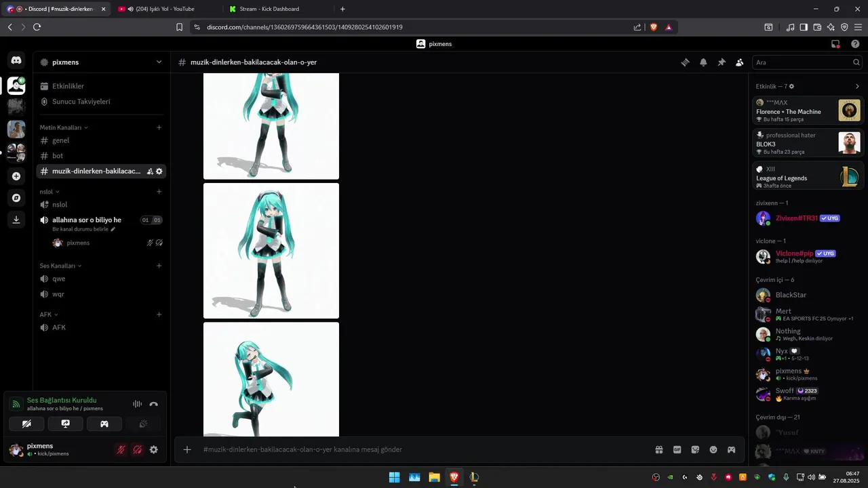Viewport: 868px width, 488px height.
Task: Share your screen button
Action: click(x=66, y=424)
